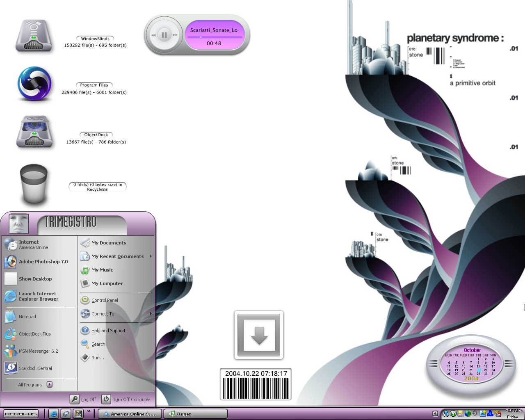Open the WindowBlinds drive icon
The width and height of the screenshot is (525, 420).
[x=34, y=36]
